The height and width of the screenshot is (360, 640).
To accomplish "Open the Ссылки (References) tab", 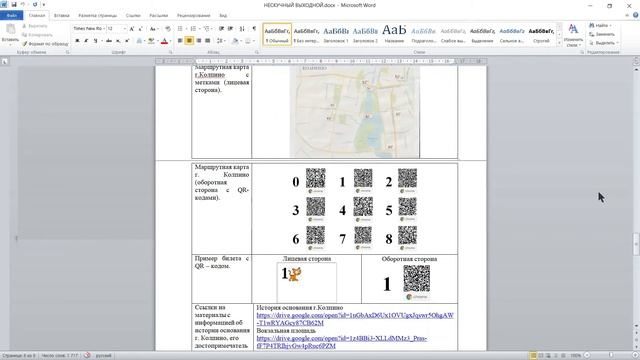I will 133,16.
